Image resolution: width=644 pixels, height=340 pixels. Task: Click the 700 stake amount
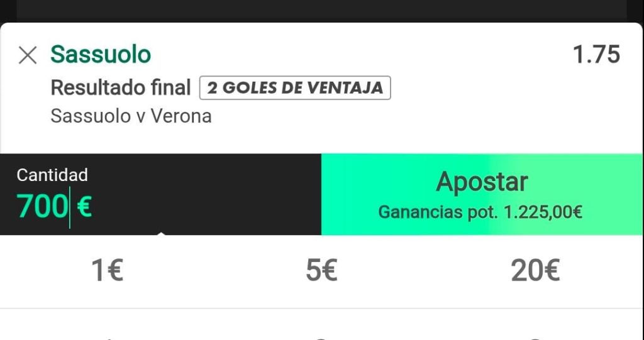42,206
